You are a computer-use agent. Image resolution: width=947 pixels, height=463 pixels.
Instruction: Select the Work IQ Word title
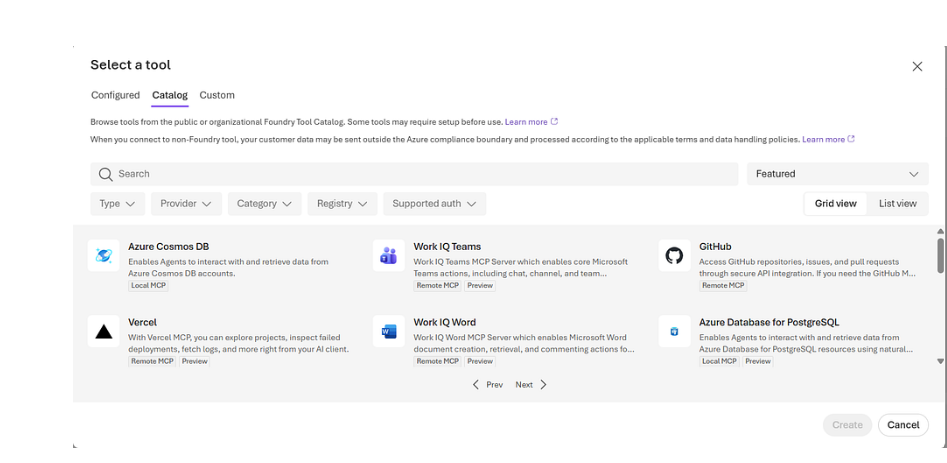(x=445, y=322)
